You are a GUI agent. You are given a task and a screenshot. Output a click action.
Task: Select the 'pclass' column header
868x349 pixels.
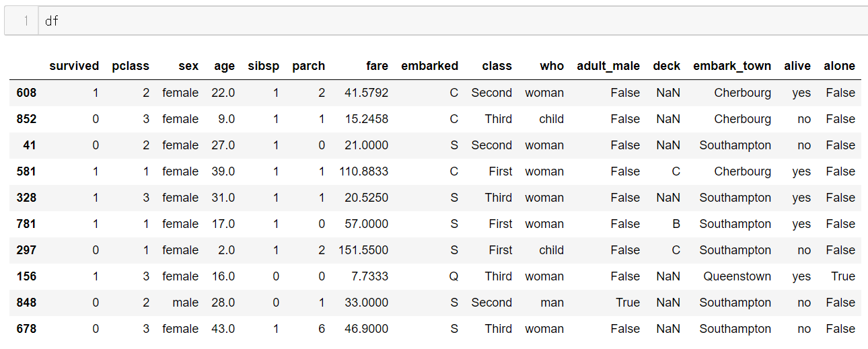pyautogui.click(x=131, y=66)
